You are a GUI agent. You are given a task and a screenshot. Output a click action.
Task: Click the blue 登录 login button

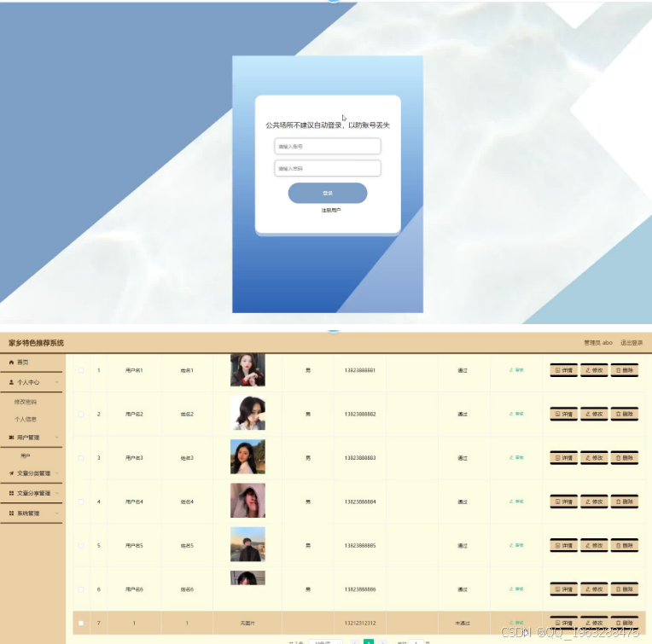coord(327,193)
